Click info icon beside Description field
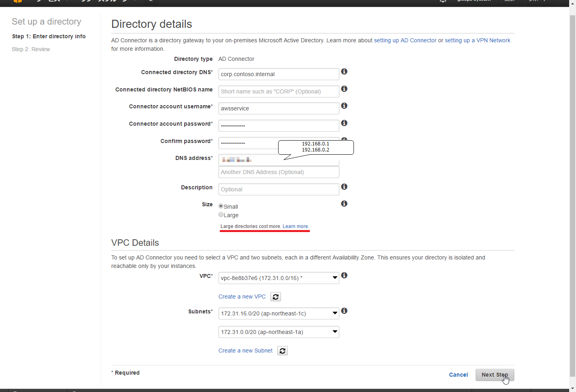576x392 pixels. point(344,187)
